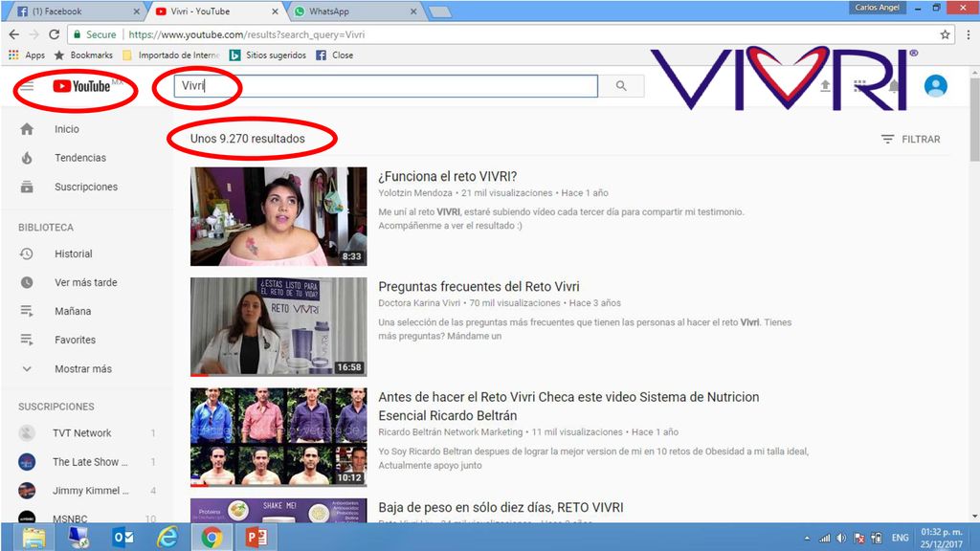The height and width of the screenshot is (551, 980).
Task: Open the Bookmarks folder
Action: [84, 55]
